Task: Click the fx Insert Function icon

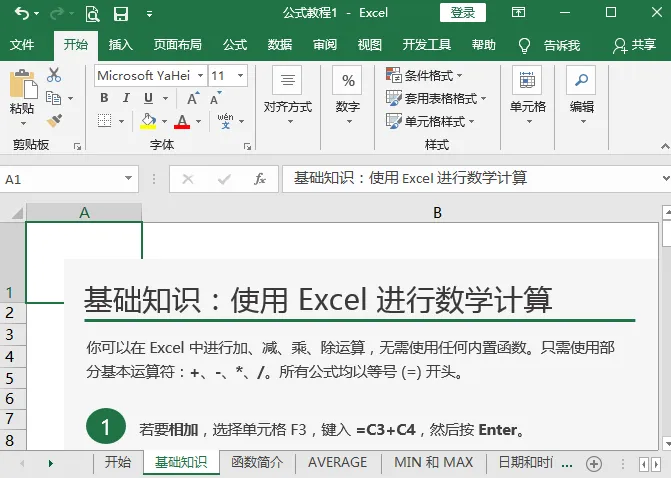Action: (x=260, y=179)
